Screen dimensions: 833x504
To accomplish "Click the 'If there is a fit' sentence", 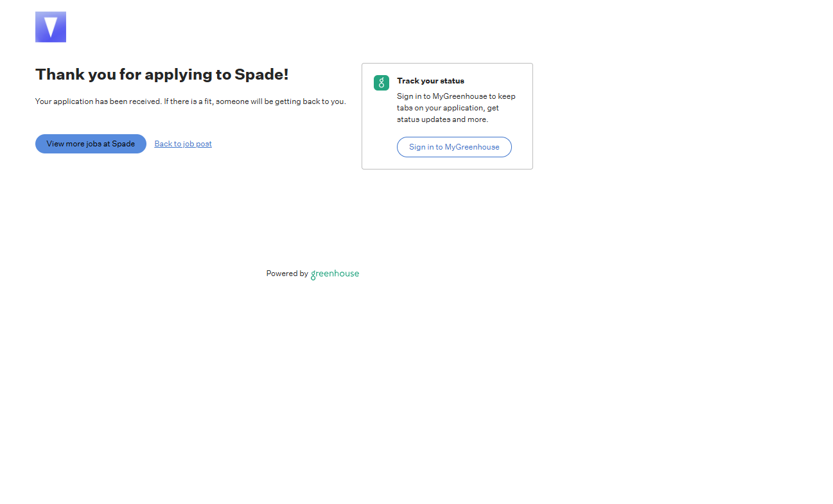I will pos(254,101).
